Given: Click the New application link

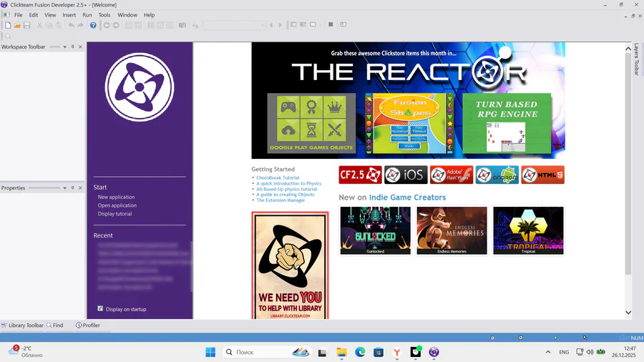Looking at the screenshot, I should 116,197.
